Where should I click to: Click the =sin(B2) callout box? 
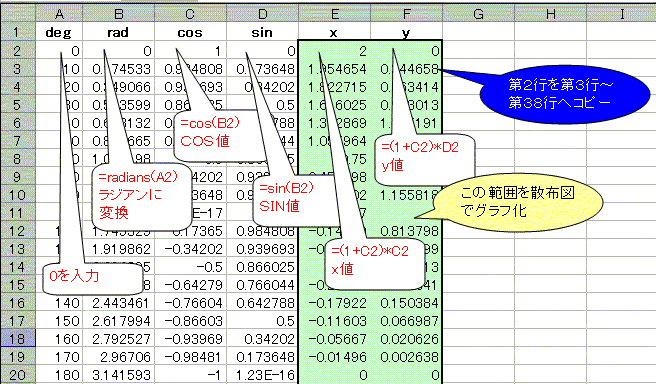[x=295, y=199]
